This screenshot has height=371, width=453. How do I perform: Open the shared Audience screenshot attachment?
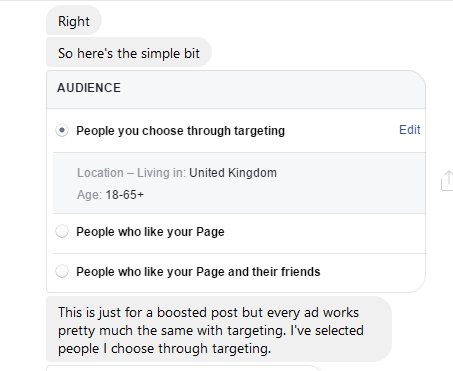click(236, 181)
